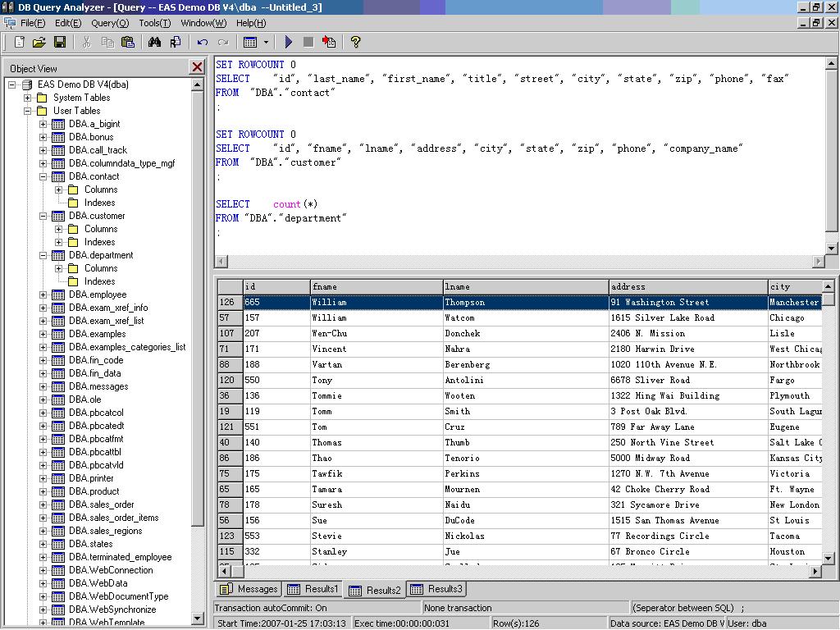Click the table icon of DBA.employee
This screenshot has width=840, height=630.
[x=58, y=294]
